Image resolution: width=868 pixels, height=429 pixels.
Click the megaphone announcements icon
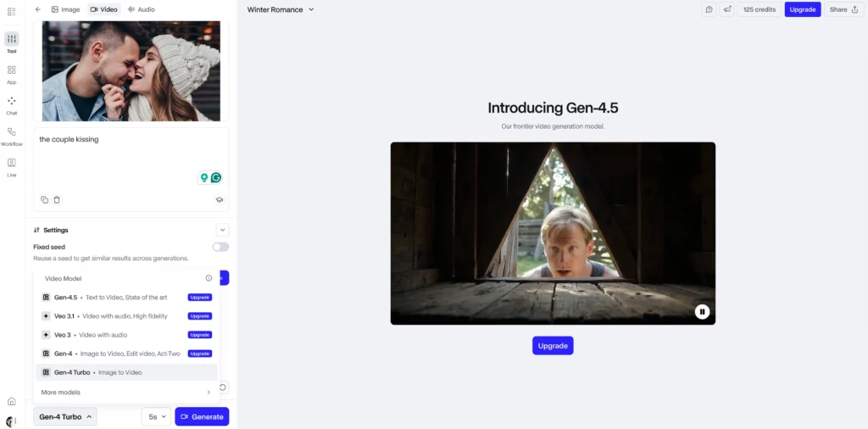[x=726, y=9]
